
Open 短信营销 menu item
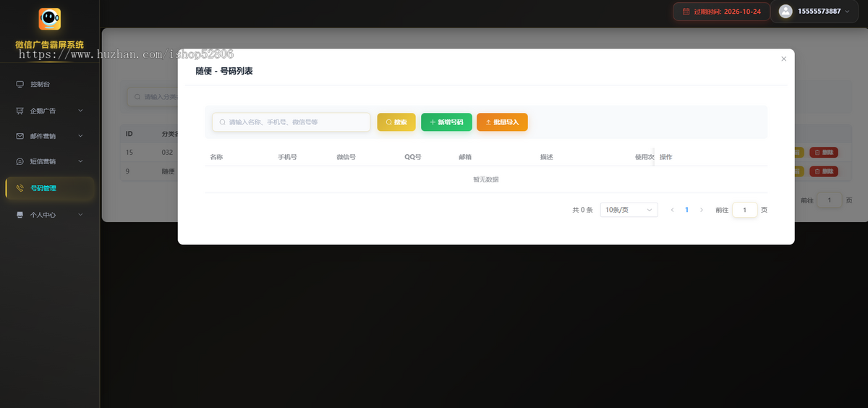pyautogui.click(x=49, y=161)
